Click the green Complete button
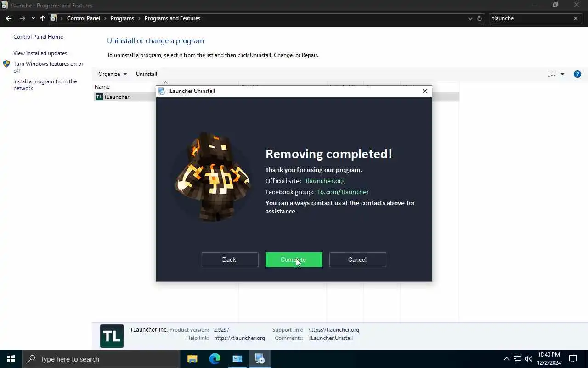588x368 pixels. click(294, 259)
